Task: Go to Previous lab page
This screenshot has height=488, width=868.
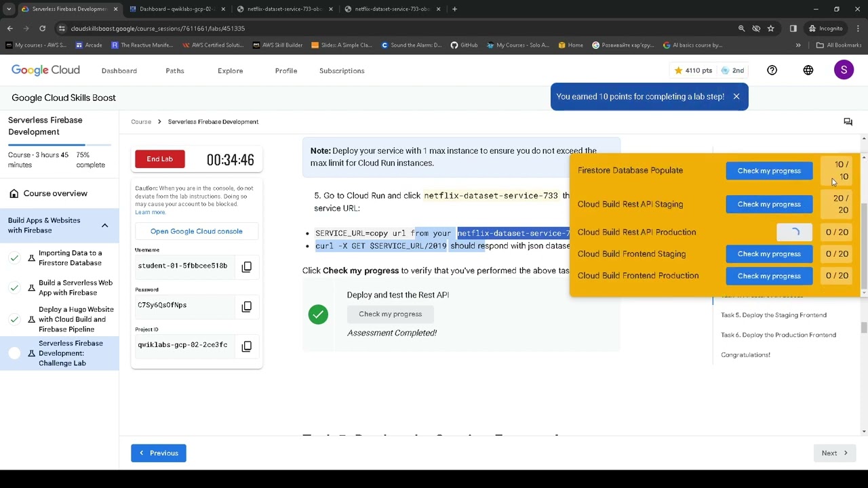Action: click(159, 453)
